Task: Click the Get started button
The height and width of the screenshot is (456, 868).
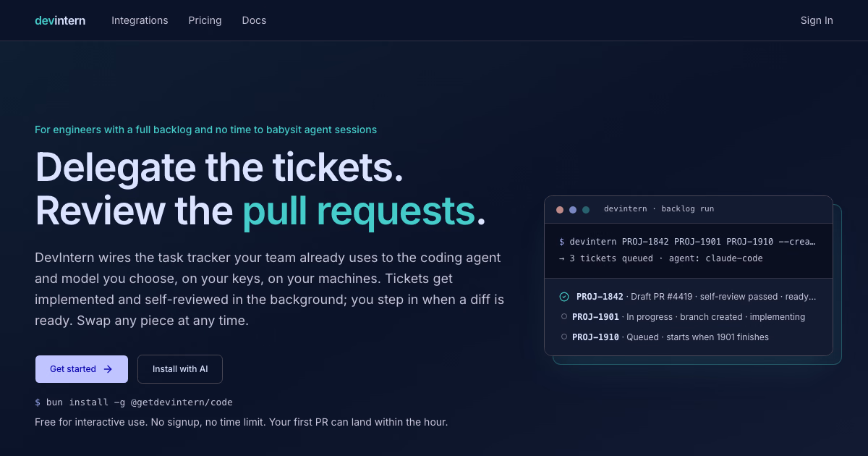Action: click(x=82, y=369)
